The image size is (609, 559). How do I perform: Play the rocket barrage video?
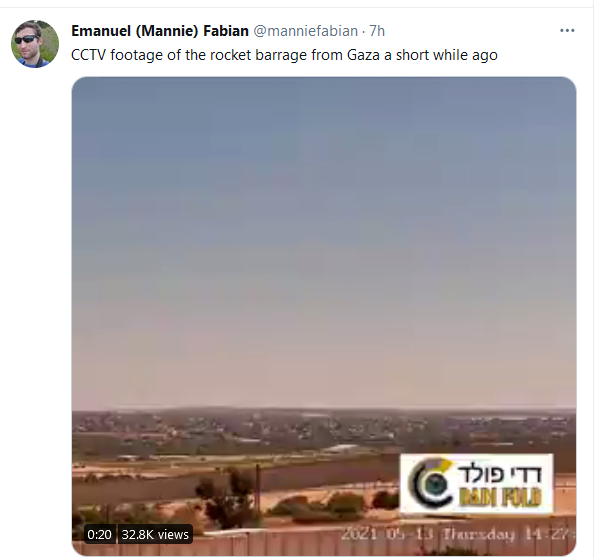pyautogui.click(x=324, y=316)
